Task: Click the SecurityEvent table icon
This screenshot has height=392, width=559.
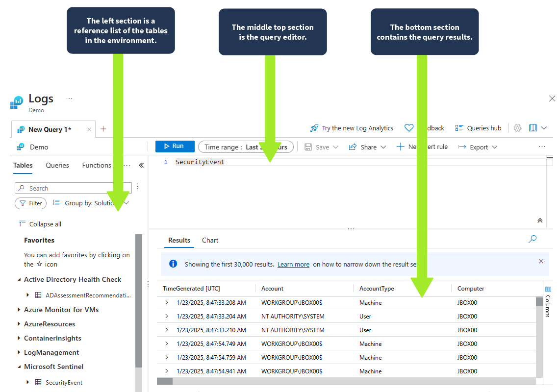Action: pos(38,382)
